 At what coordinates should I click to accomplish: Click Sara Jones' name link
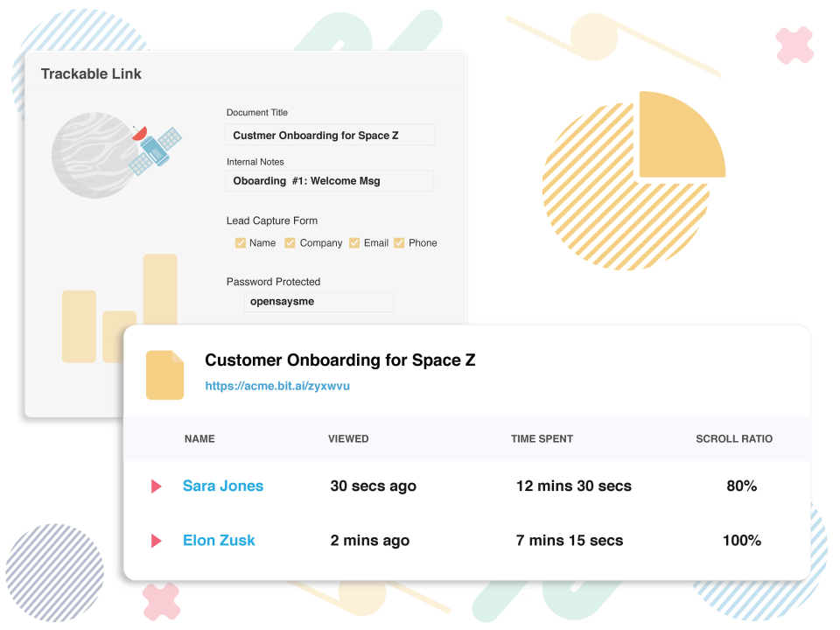click(223, 486)
